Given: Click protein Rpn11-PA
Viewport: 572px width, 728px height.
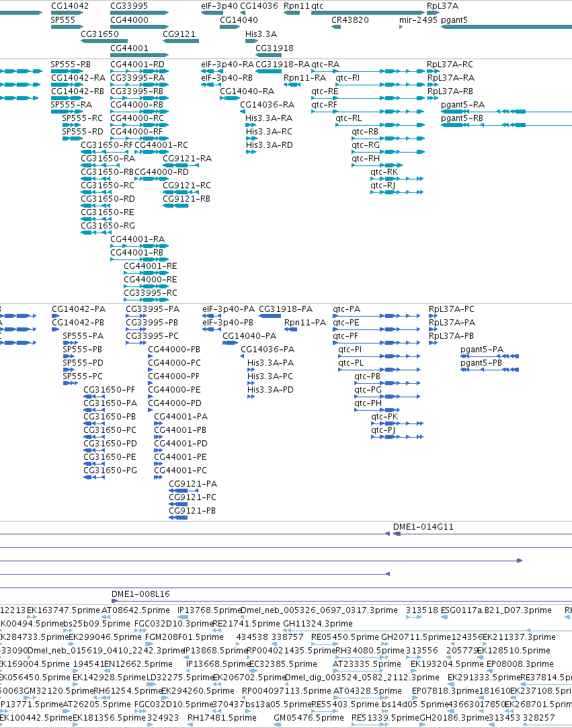Looking at the screenshot, I should (x=290, y=329).
